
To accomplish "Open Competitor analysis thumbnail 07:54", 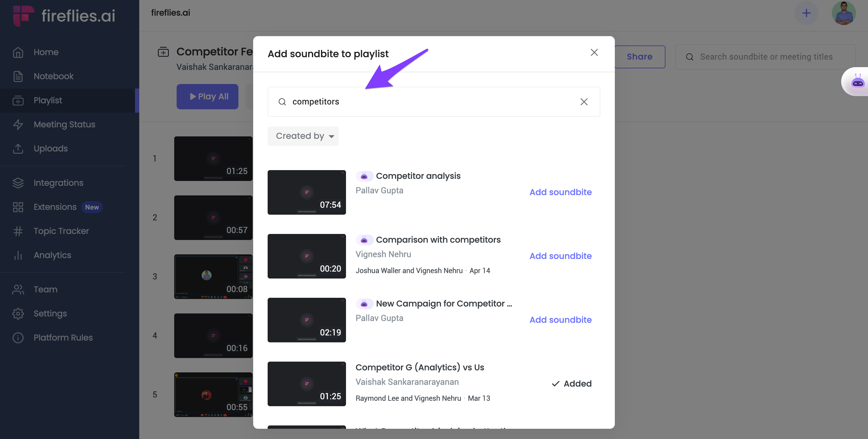I will click(x=307, y=192).
